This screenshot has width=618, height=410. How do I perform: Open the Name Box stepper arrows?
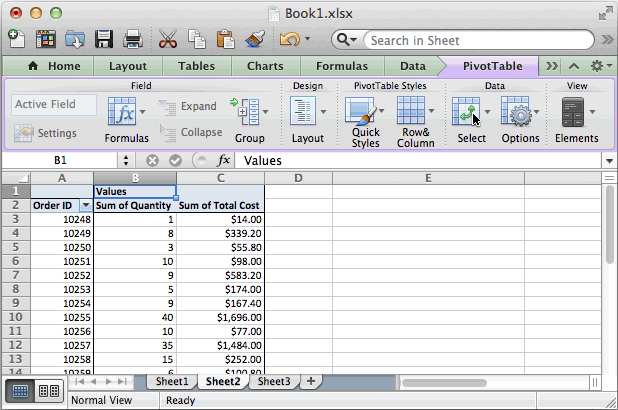tap(126, 160)
